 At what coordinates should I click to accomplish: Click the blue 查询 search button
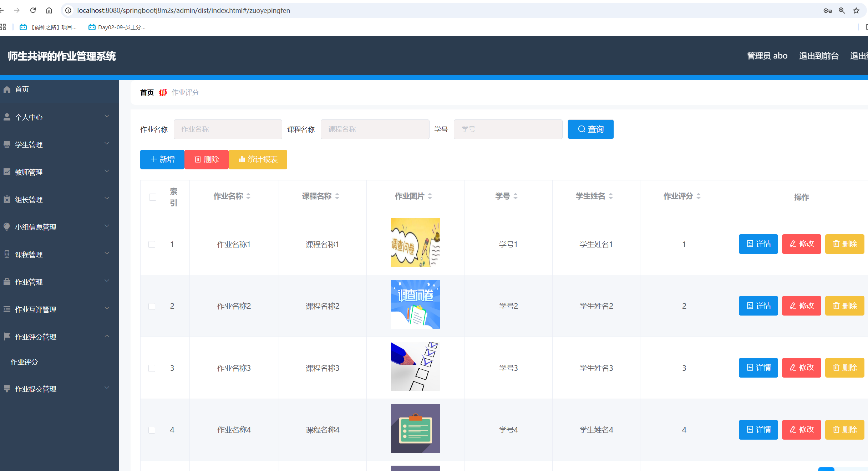590,129
